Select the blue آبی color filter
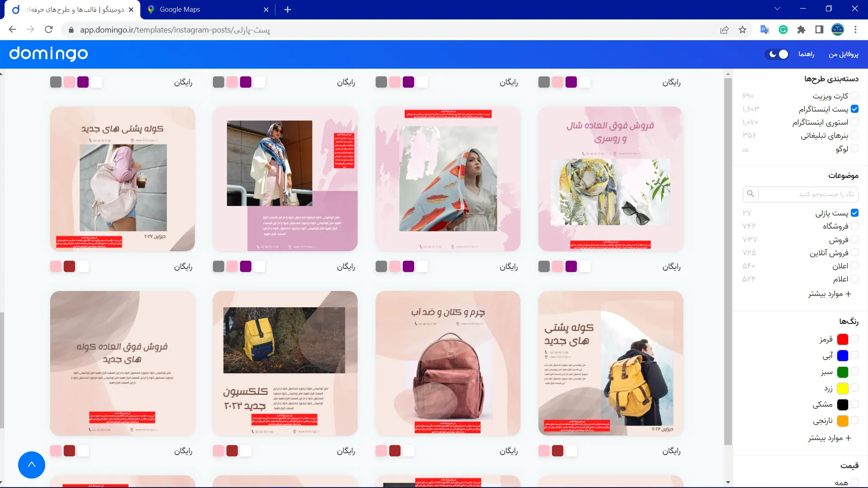 point(854,355)
